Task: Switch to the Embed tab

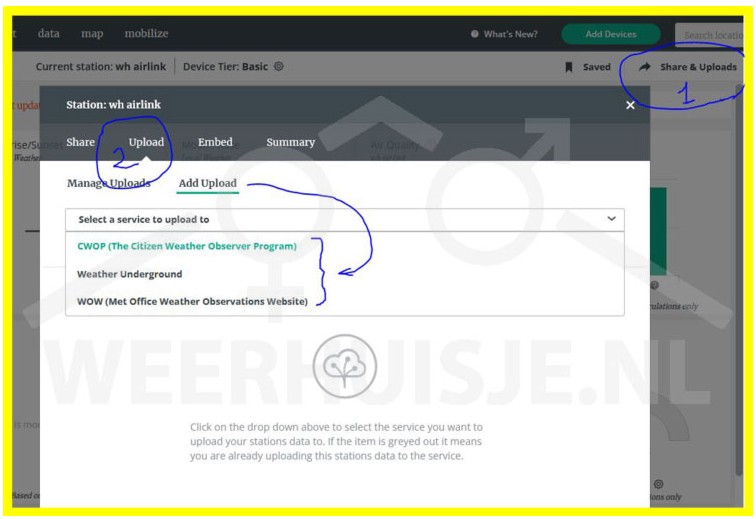Action: [x=215, y=142]
